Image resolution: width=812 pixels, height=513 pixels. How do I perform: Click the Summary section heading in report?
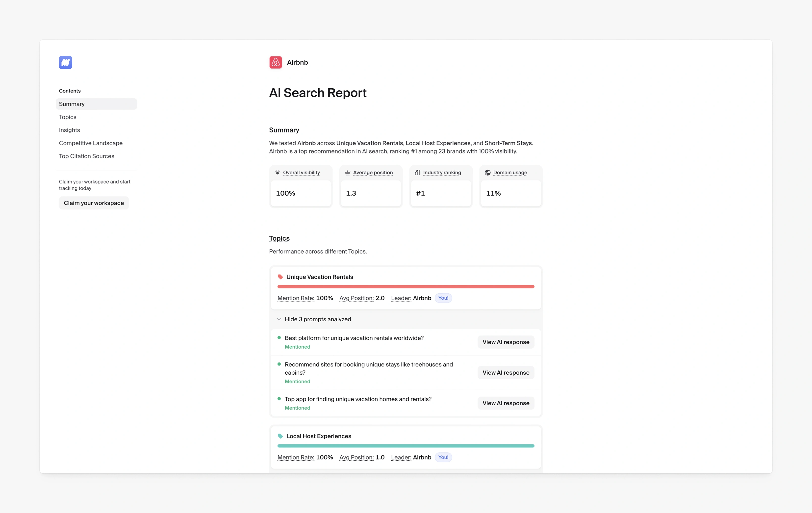click(284, 130)
